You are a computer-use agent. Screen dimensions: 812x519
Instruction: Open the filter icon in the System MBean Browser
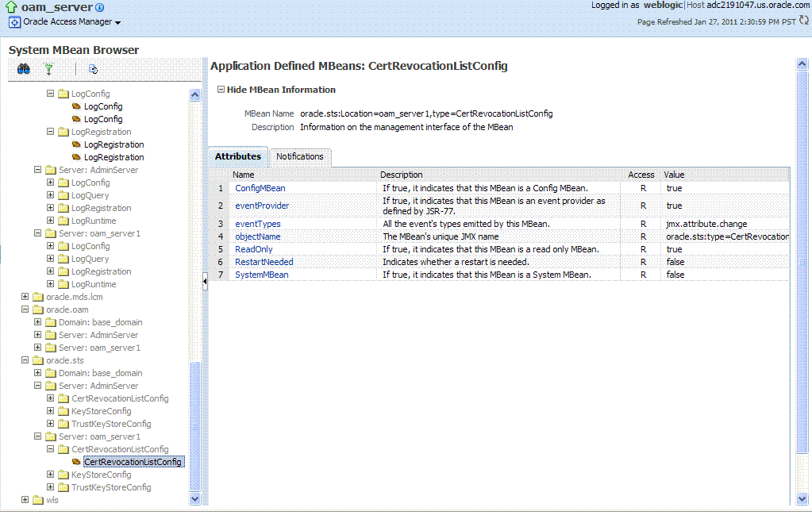point(48,69)
